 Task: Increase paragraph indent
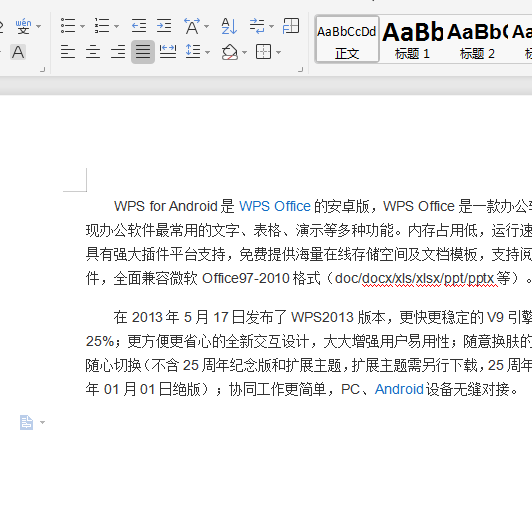pyautogui.click(x=164, y=26)
